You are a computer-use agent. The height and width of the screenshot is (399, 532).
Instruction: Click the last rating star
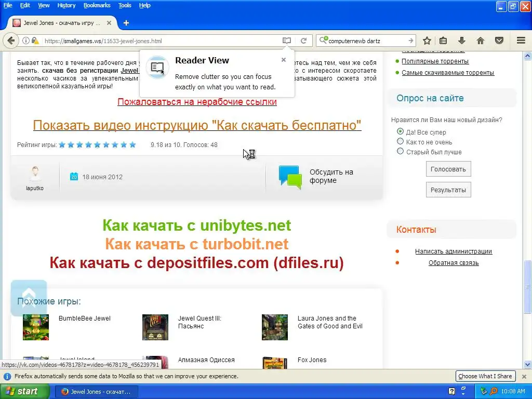(x=132, y=145)
